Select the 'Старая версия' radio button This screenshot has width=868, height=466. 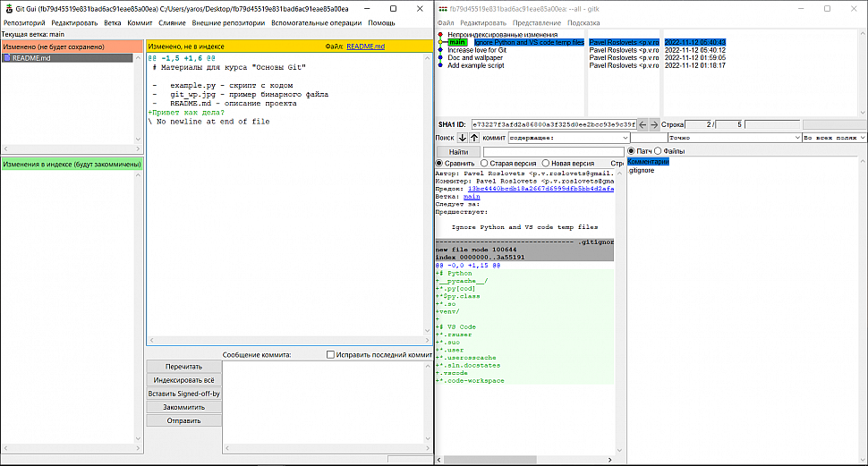click(485, 164)
